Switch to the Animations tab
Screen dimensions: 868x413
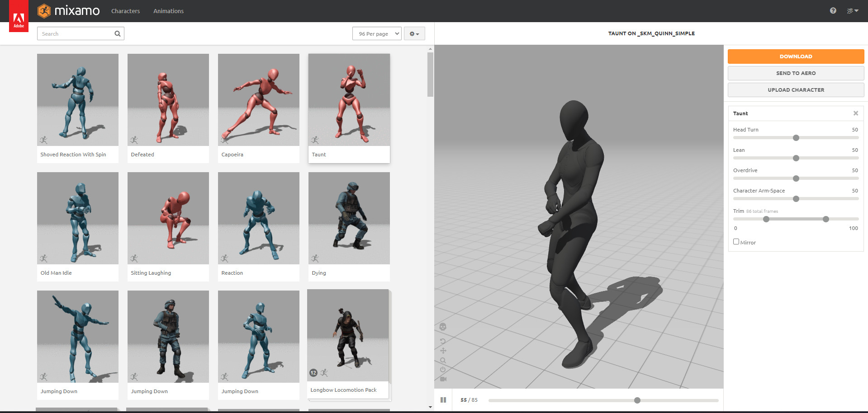168,11
